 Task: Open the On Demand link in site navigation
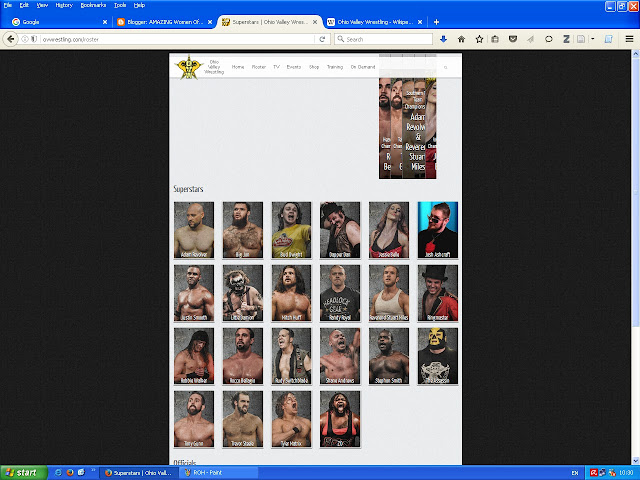pyautogui.click(x=363, y=67)
